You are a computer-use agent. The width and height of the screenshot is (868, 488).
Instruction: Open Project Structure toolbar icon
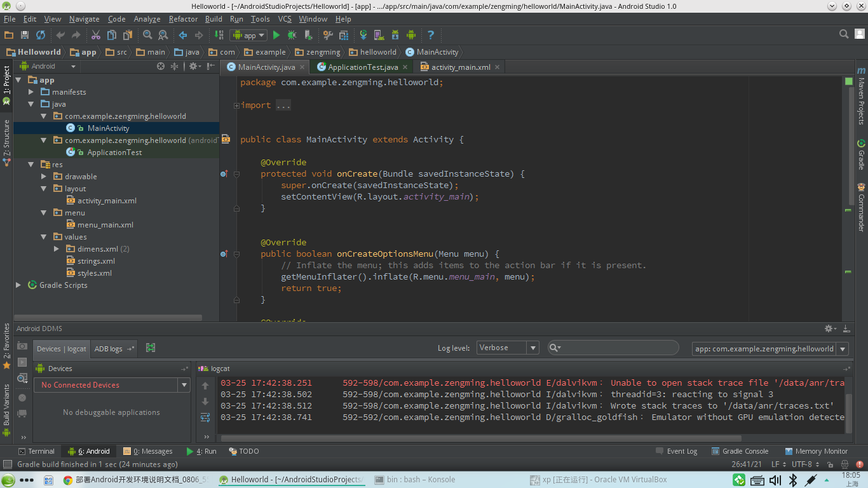click(x=344, y=35)
